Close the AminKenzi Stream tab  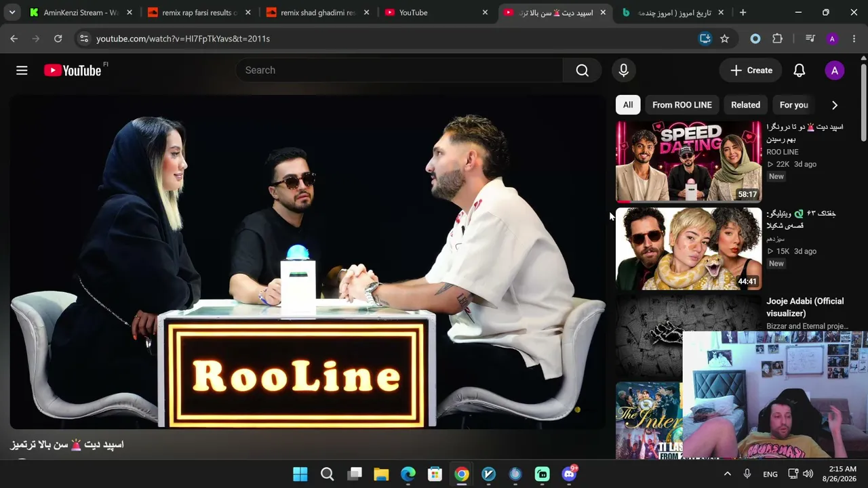click(130, 12)
